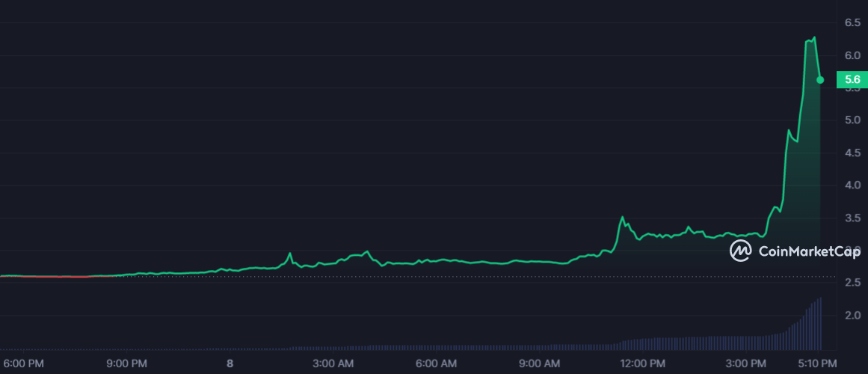
Task: Click the CoinMarketCap logo icon
Action: 740,251
